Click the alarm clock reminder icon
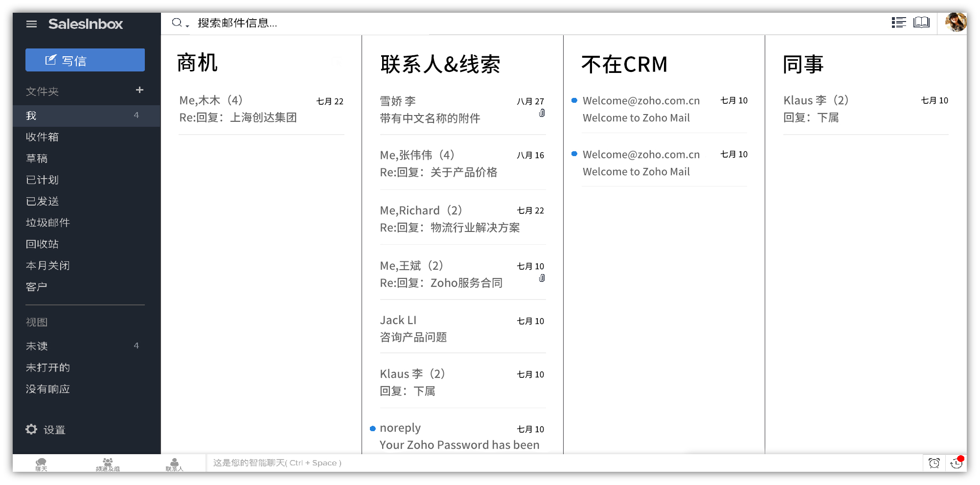Viewport: 980px width, 485px height. pyautogui.click(x=934, y=463)
